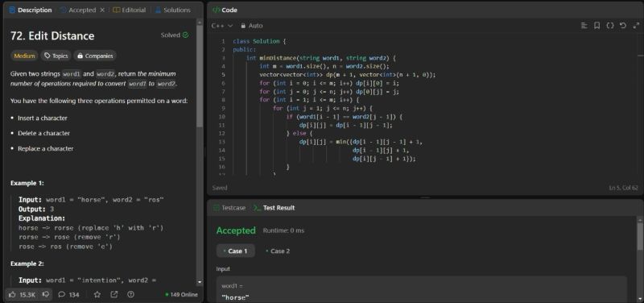The height and width of the screenshot is (303, 644).
Task: Click the "Delete a character" bullet
Action: point(44,133)
